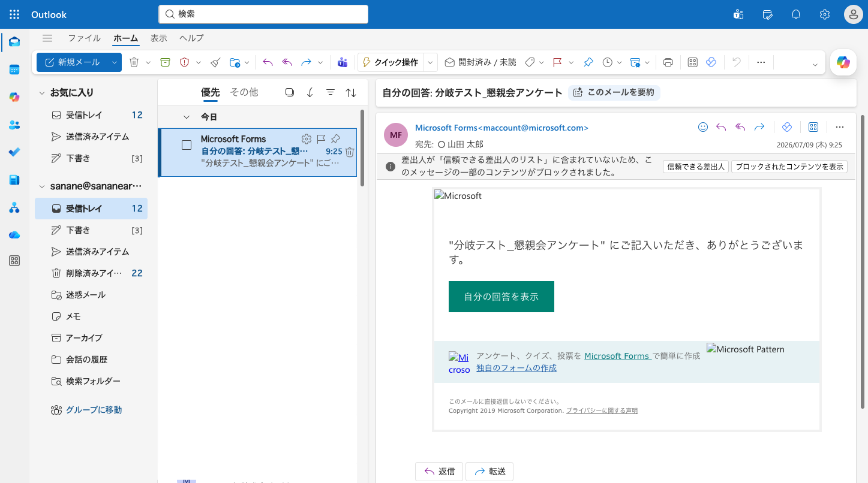This screenshot has width=868, height=483.
Task: Open the Snooze clock dropdown arrow
Action: (620, 62)
